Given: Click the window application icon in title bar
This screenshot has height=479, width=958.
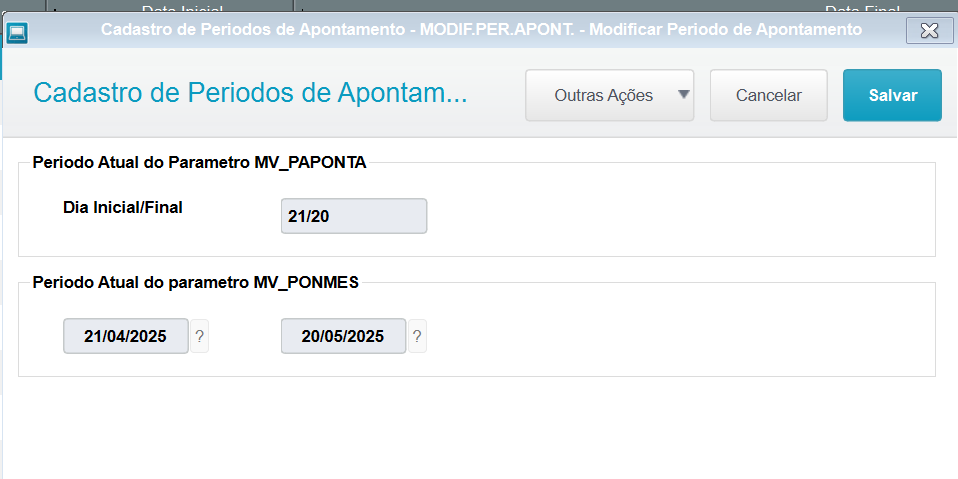Looking at the screenshot, I should click(17, 32).
